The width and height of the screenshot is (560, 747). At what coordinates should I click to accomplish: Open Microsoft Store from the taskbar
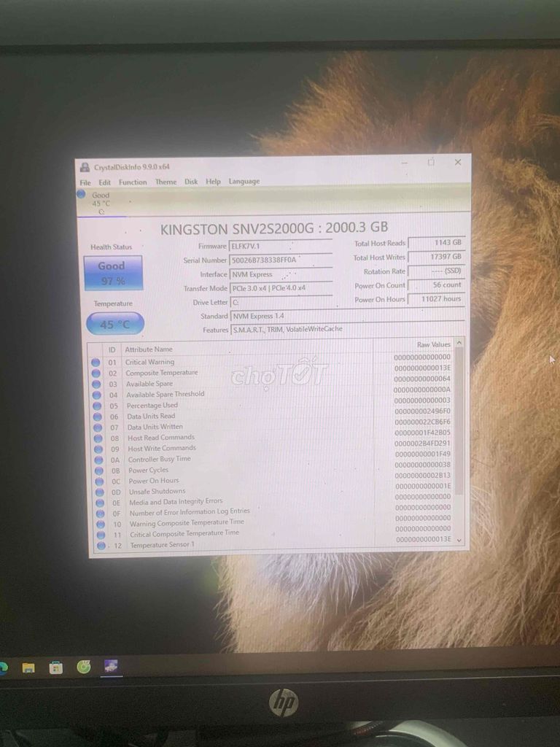point(56,668)
